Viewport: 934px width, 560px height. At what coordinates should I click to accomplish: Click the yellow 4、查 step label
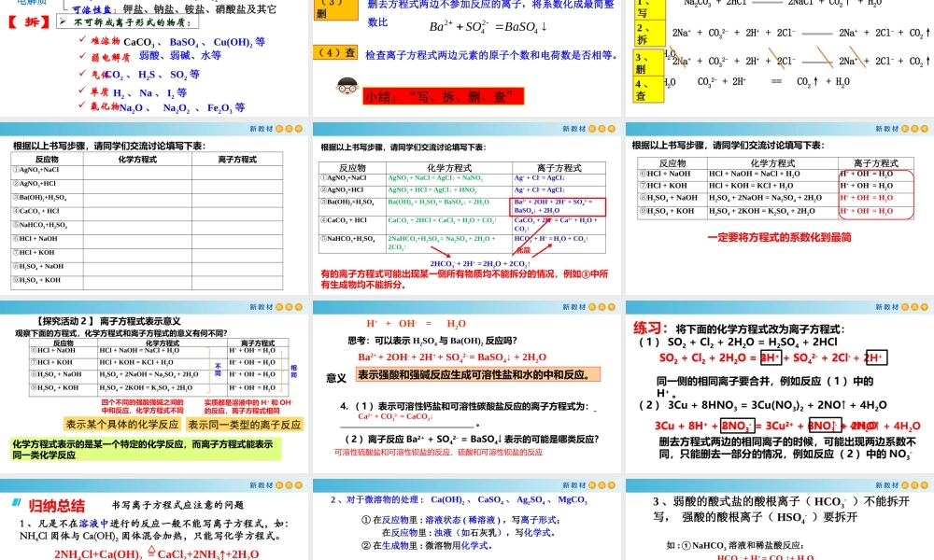tap(649, 90)
